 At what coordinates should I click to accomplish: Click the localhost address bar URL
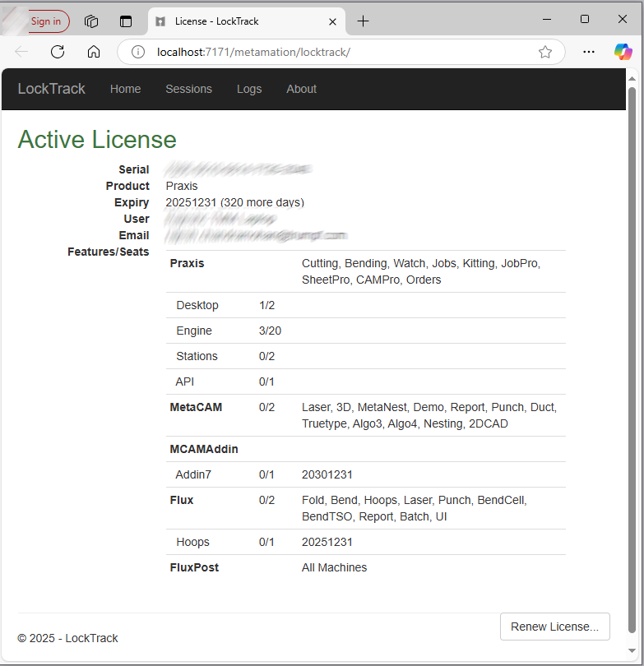click(x=253, y=52)
